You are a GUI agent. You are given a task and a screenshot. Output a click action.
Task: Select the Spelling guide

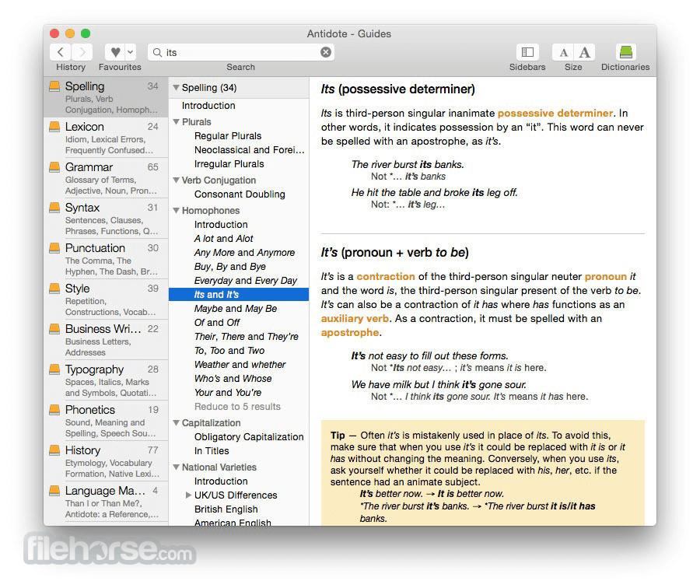point(106,97)
